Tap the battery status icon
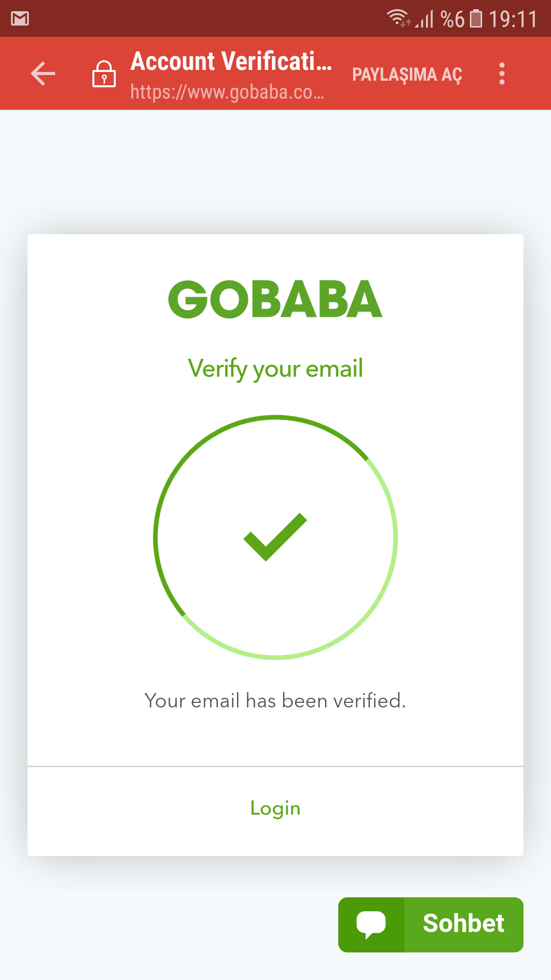 [475, 19]
